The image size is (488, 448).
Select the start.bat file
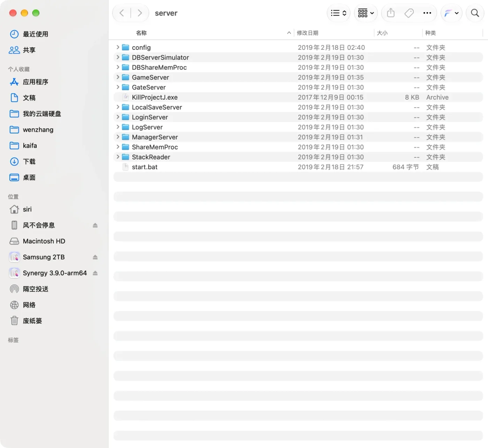pyautogui.click(x=298, y=167)
